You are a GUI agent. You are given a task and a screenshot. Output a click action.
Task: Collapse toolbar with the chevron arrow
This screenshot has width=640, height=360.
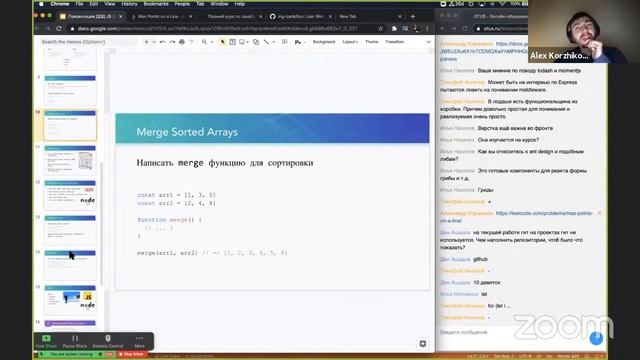(x=428, y=42)
